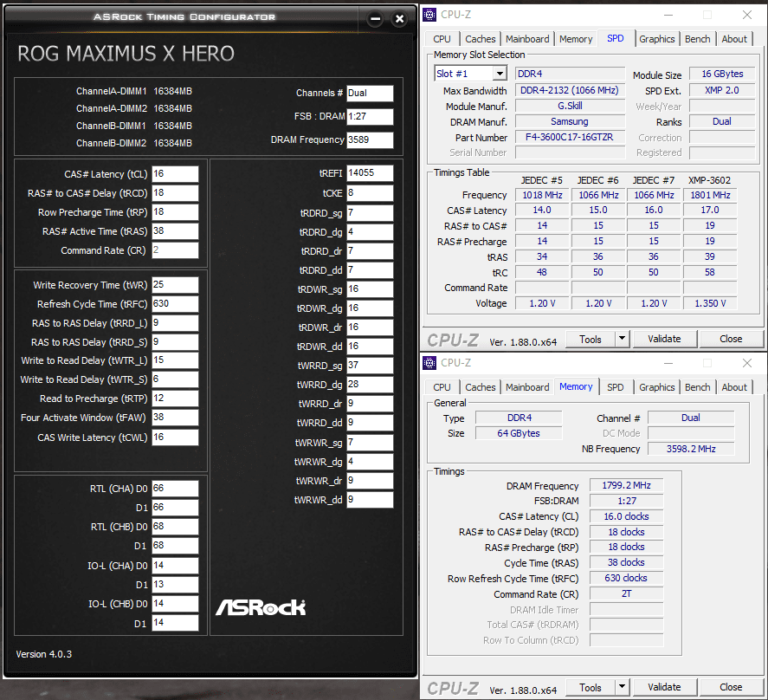
Task: Click the Size value 64 GBytes
Action: pos(518,433)
